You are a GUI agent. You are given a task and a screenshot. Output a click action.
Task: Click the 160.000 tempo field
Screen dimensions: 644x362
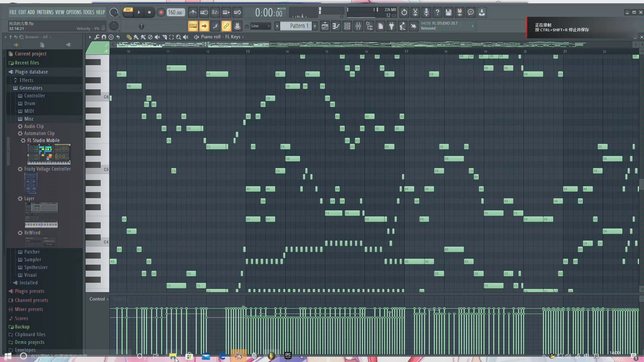pyautogui.click(x=176, y=12)
